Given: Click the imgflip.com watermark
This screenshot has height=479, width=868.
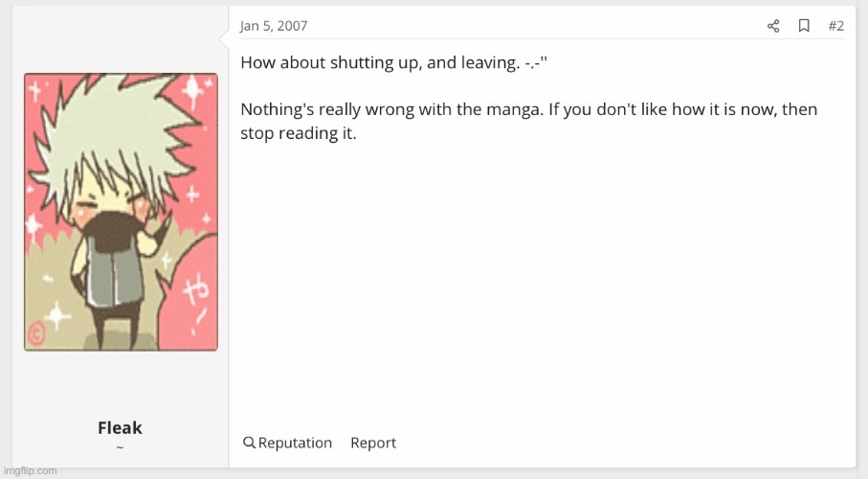Looking at the screenshot, I should (31, 470).
